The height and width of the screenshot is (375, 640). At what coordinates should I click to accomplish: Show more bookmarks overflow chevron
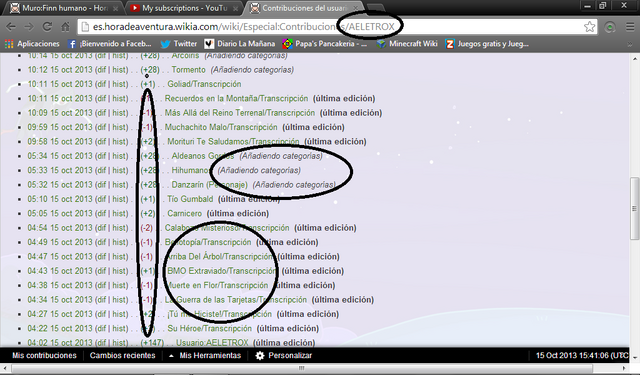tap(631, 44)
